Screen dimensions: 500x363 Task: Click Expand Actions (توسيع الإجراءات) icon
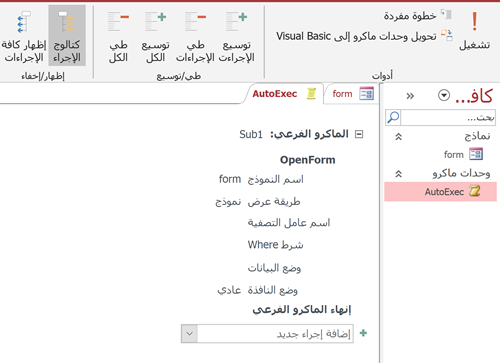coord(236,21)
